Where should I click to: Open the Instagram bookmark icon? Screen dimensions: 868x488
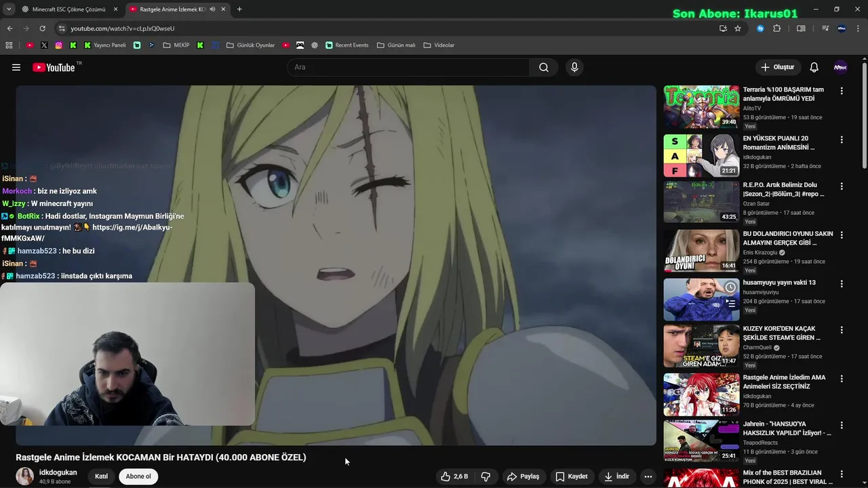click(x=58, y=45)
